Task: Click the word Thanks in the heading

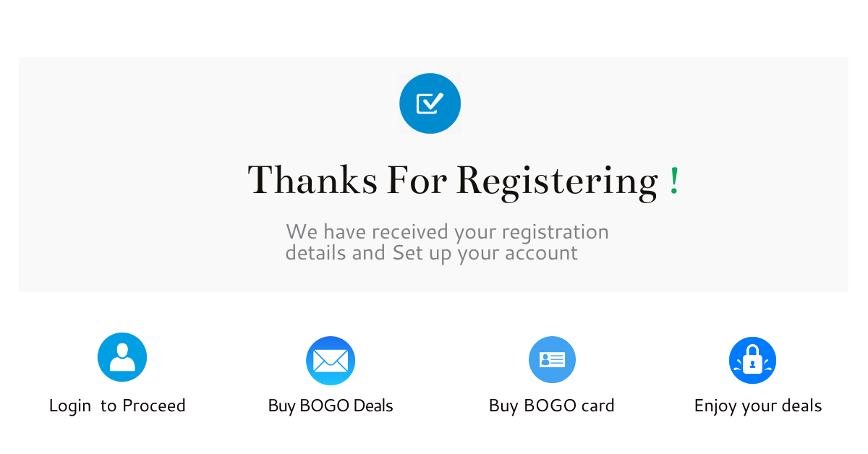Action: pyautogui.click(x=312, y=181)
